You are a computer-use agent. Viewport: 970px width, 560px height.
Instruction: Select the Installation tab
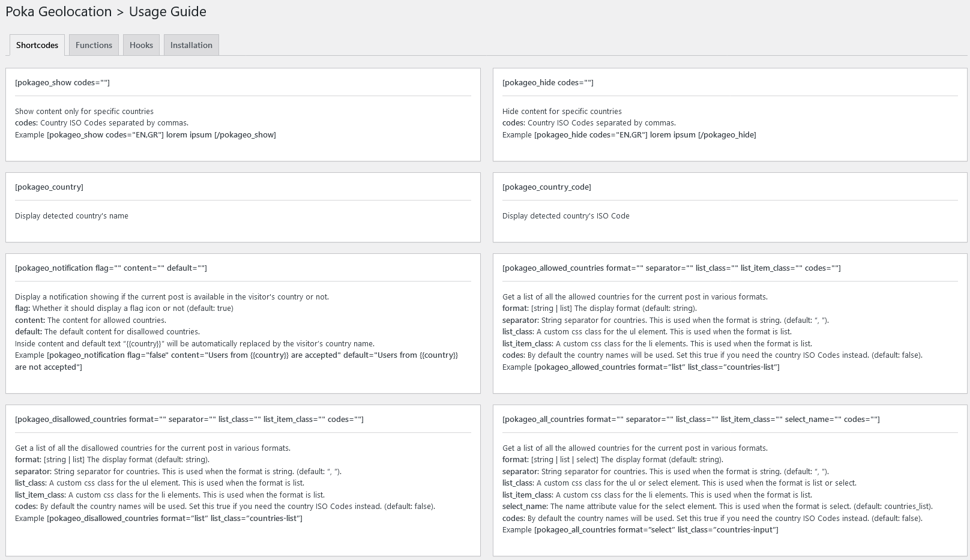click(x=191, y=45)
